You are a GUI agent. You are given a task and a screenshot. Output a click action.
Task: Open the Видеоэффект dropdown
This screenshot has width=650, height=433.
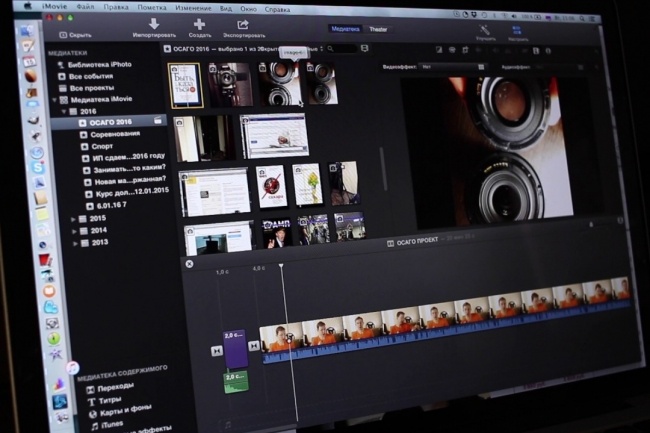pyautogui.click(x=452, y=67)
